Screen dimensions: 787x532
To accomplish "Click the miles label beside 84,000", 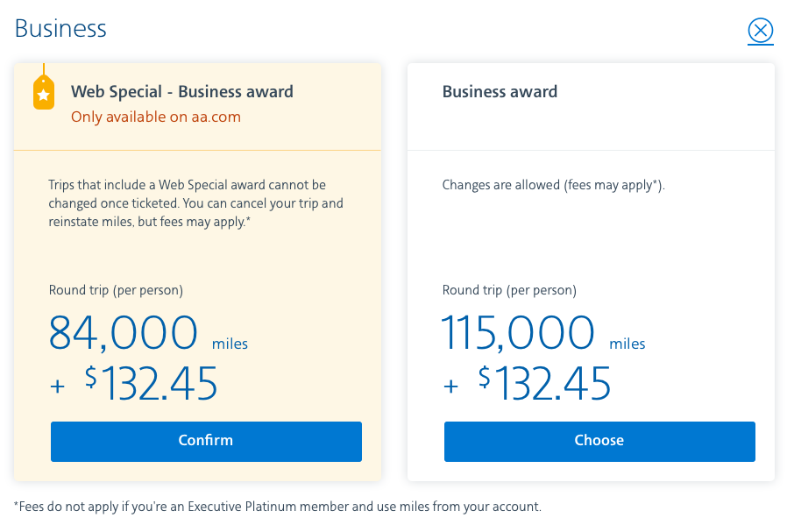I will tap(230, 344).
